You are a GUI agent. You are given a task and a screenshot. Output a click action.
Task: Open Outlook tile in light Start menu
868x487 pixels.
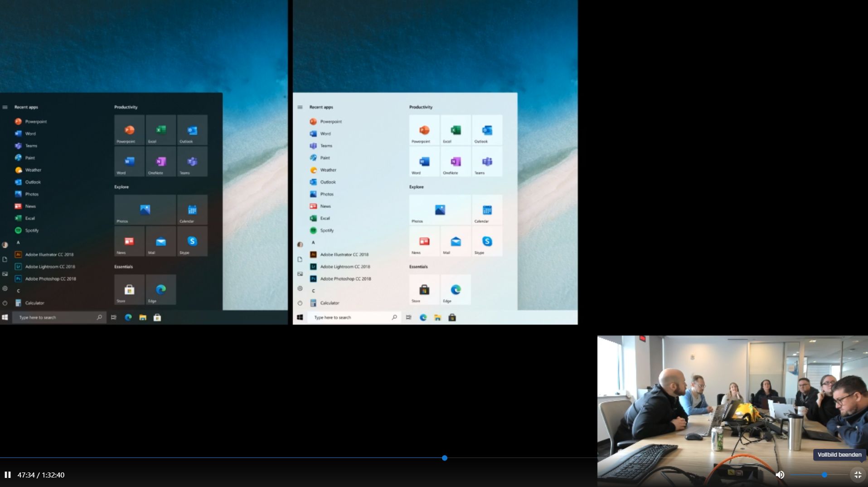pos(487,130)
